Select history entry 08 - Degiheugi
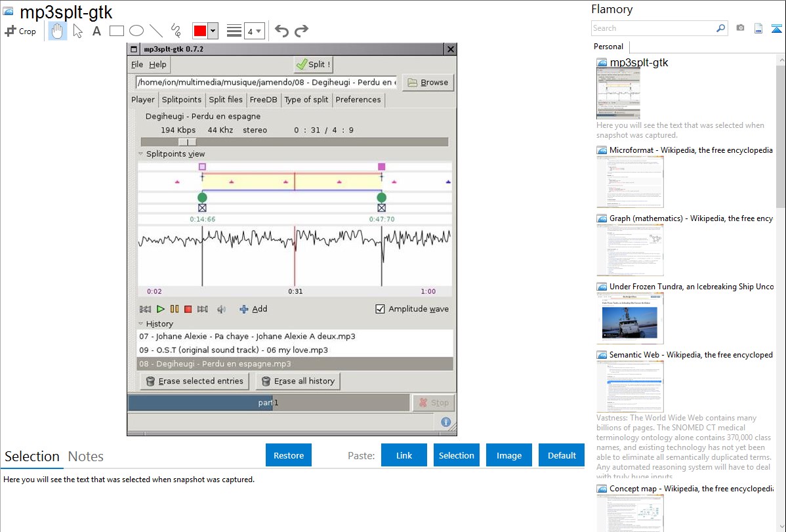The image size is (786, 532). [295, 363]
